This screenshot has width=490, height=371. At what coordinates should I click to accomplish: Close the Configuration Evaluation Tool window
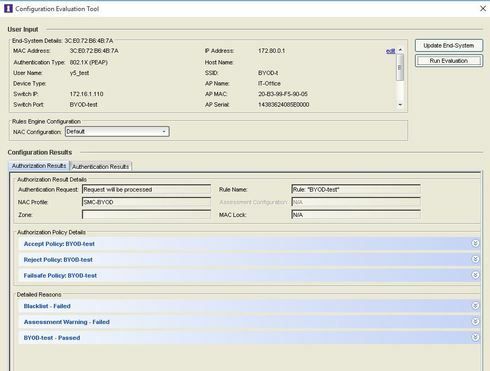(x=483, y=9)
